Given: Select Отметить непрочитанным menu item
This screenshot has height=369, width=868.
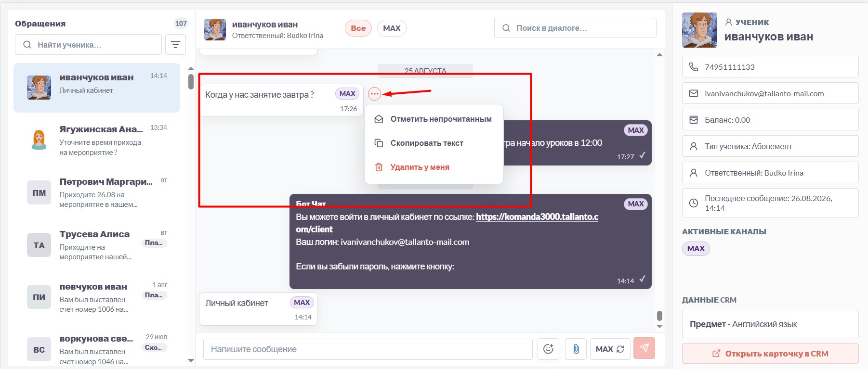Looking at the screenshot, I should pos(434,119).
